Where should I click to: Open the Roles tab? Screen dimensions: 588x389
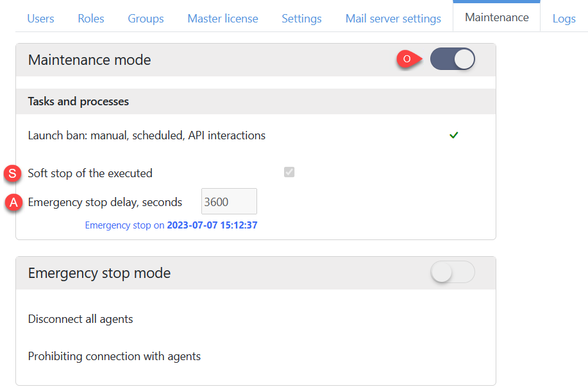pyautogui.click(x=90, y=19)
